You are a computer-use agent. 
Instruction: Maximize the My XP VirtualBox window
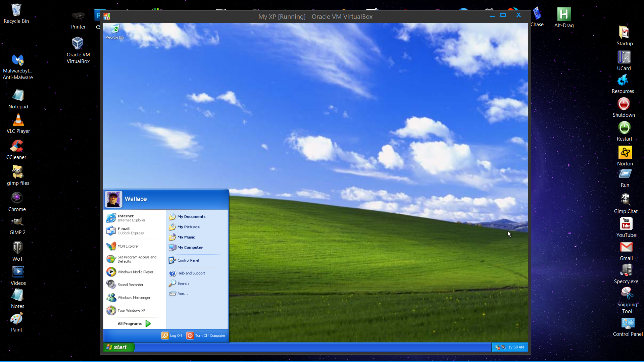tap(503, 15)
